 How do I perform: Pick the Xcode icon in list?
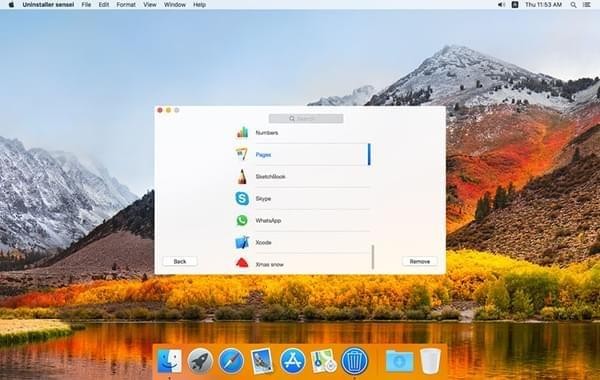click(x=242, y=242)
